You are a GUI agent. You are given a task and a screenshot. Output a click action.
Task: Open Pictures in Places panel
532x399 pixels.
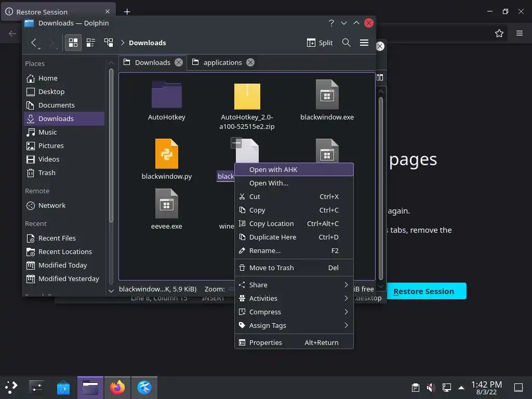[64, 146]
